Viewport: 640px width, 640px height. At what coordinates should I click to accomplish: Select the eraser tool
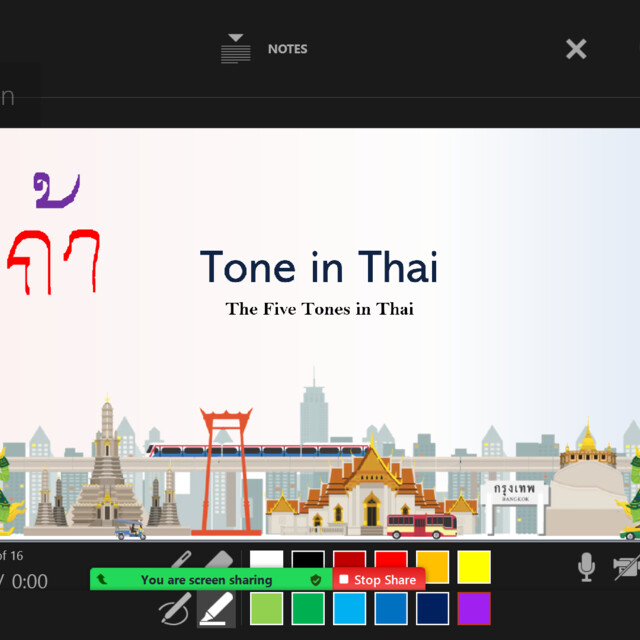tap(219, 558)
